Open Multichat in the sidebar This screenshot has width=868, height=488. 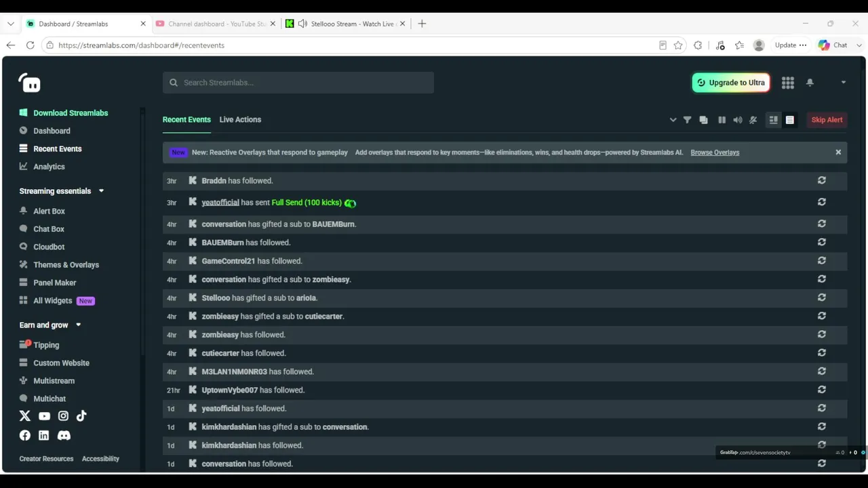(50, 399)
